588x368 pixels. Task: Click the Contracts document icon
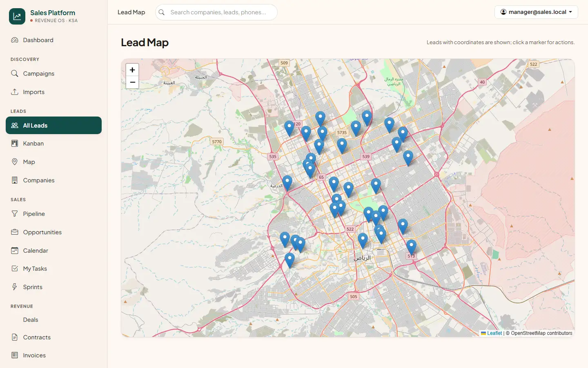15,337
